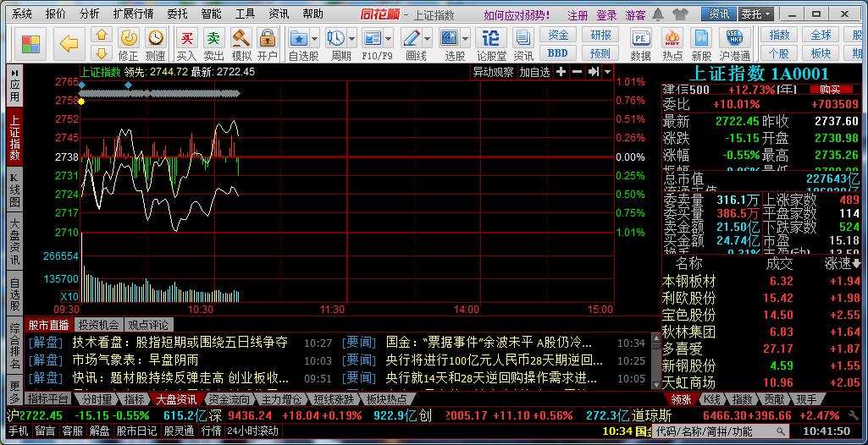
Task: Click the 登录 login link
Action: (606, 15)
